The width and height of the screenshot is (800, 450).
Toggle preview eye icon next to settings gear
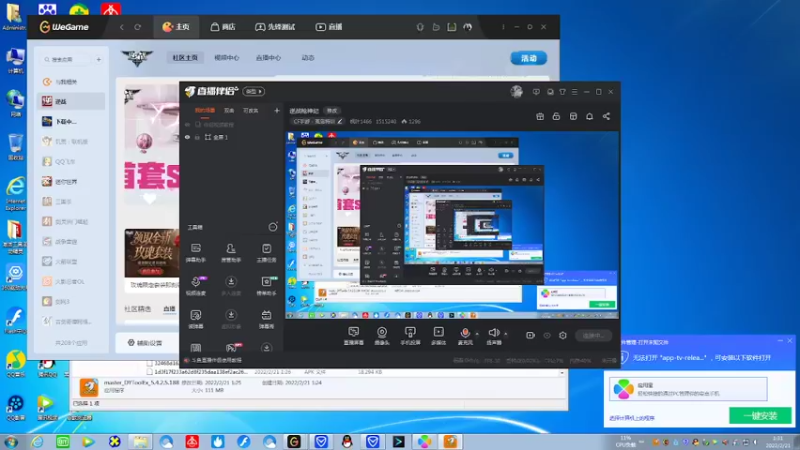pyautogui.click(x=547, y=335)
